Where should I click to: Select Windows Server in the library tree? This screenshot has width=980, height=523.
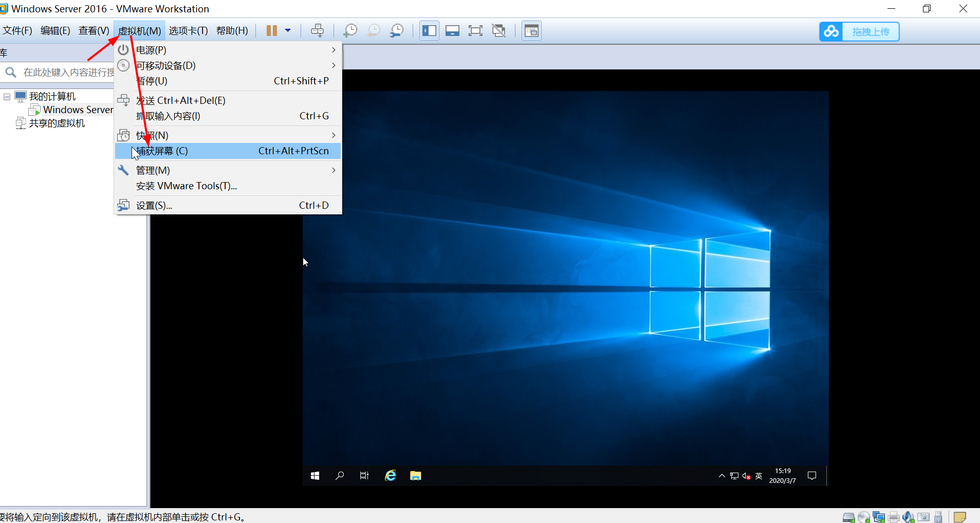click(78, 110)
